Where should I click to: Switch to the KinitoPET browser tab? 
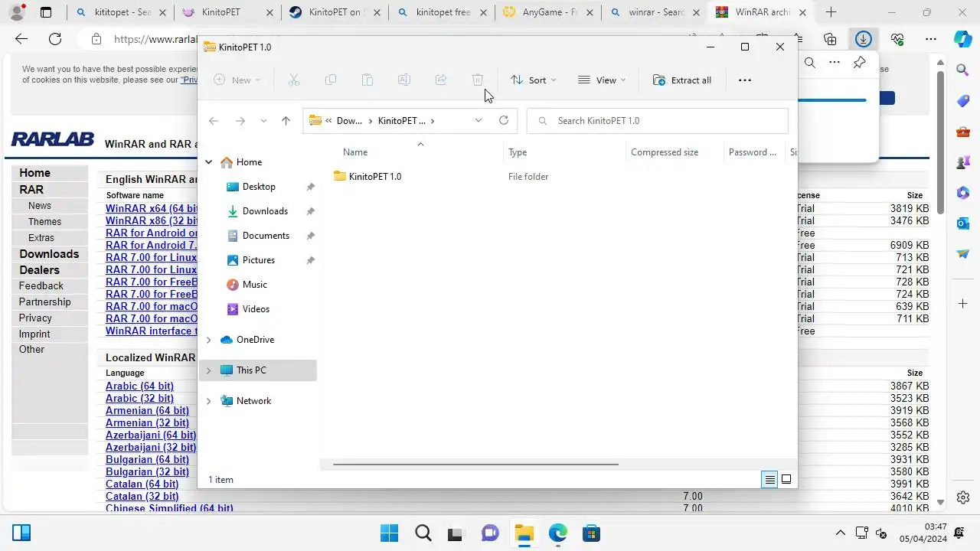click(227, 12)
